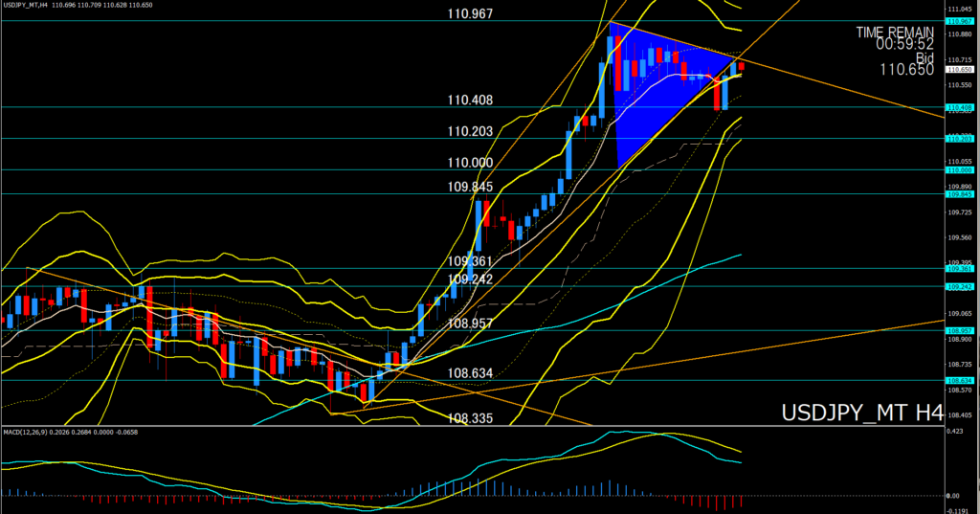Click the 108.335 level label on the chart
980x514 pixels.
(x=470, y=418)
